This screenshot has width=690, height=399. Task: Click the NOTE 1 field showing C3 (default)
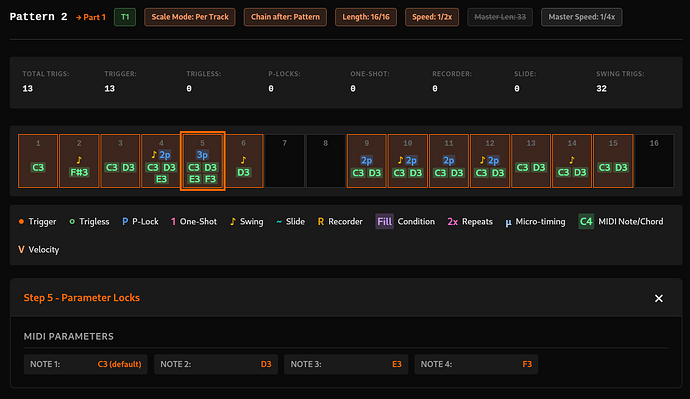point(85,364)
